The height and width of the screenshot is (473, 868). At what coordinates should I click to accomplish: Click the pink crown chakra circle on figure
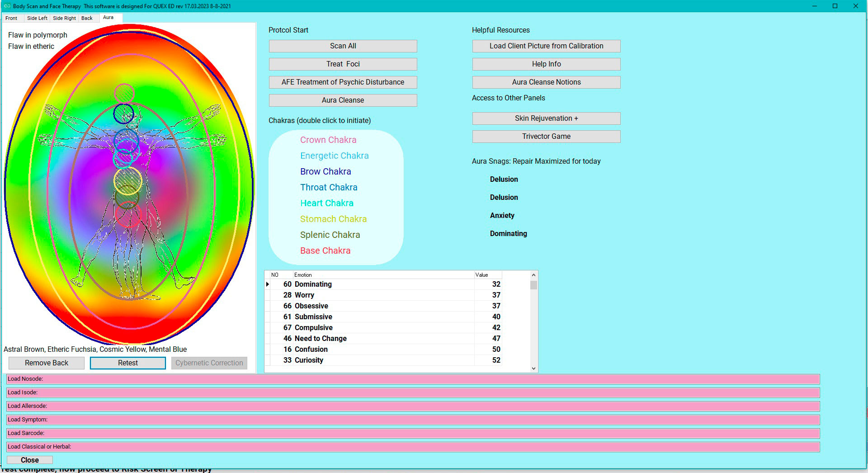124,93
